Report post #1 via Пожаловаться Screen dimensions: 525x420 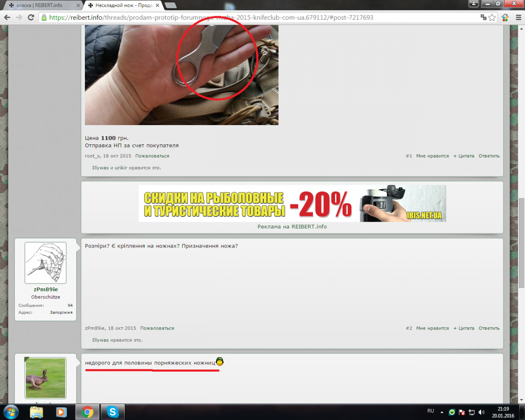(x=152, y=156)
